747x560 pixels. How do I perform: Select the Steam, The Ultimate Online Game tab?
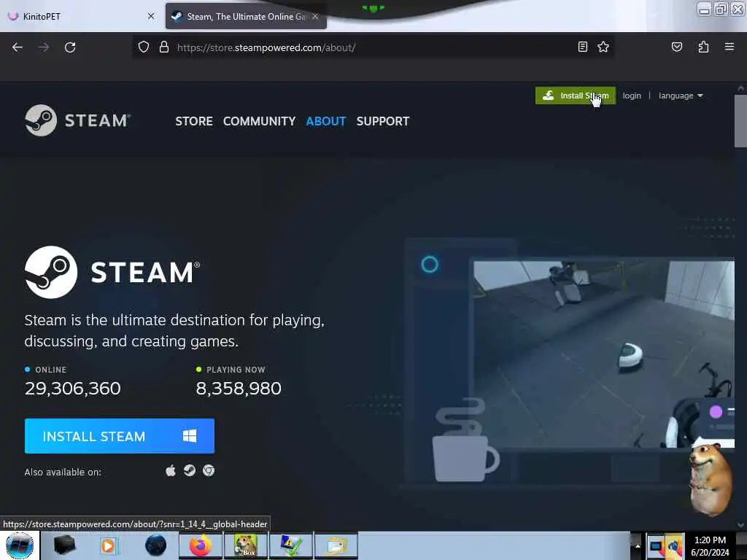[246, 16]
